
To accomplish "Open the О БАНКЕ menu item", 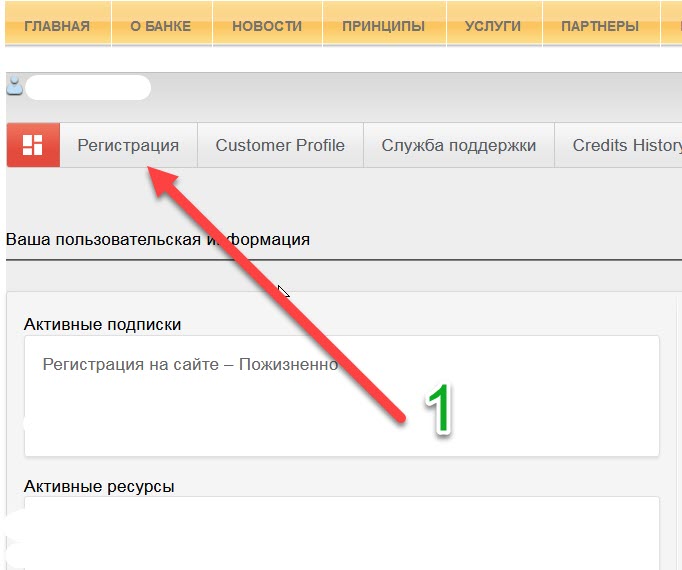I will click(x=160, y=26).
